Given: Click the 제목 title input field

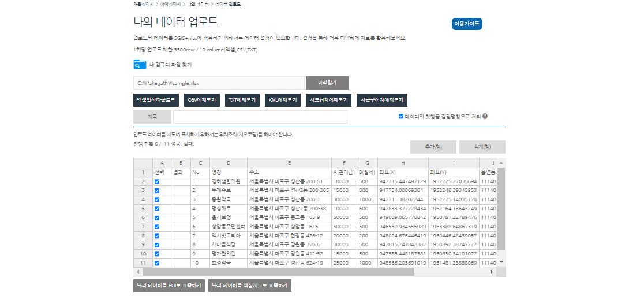Looking at the screenshot, I should 260,117.
